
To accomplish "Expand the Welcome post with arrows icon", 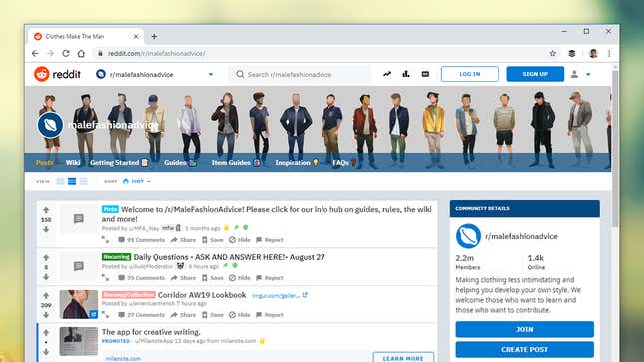I will [x=105, y=240].
